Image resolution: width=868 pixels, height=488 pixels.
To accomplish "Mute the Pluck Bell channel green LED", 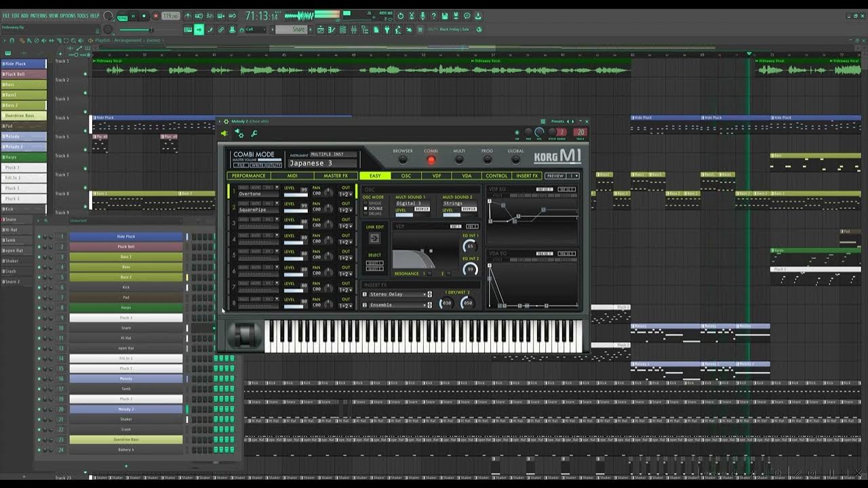I will click(39, 247).
